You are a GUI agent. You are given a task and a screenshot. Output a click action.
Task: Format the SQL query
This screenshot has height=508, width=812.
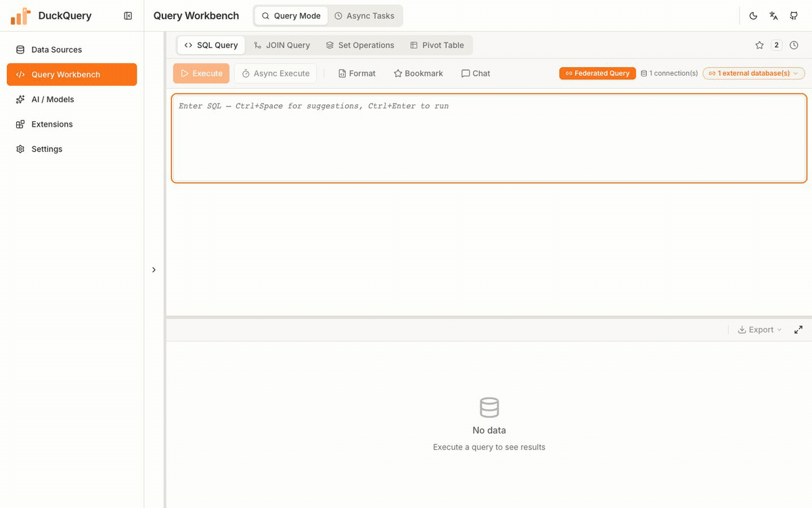[357, 73]
